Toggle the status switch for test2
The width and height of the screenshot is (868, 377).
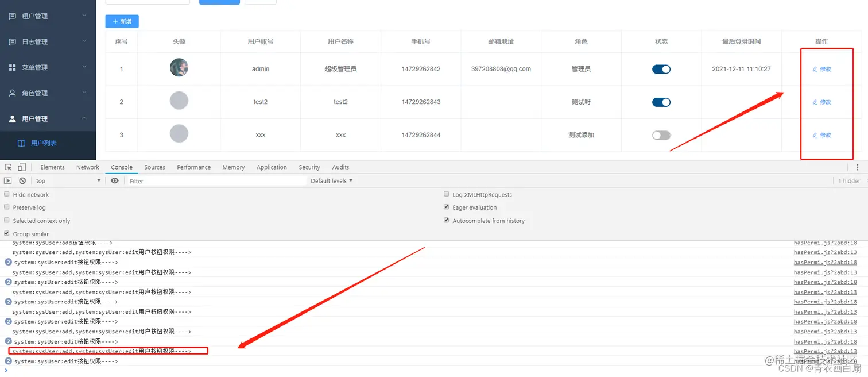(x=661, y=102)
